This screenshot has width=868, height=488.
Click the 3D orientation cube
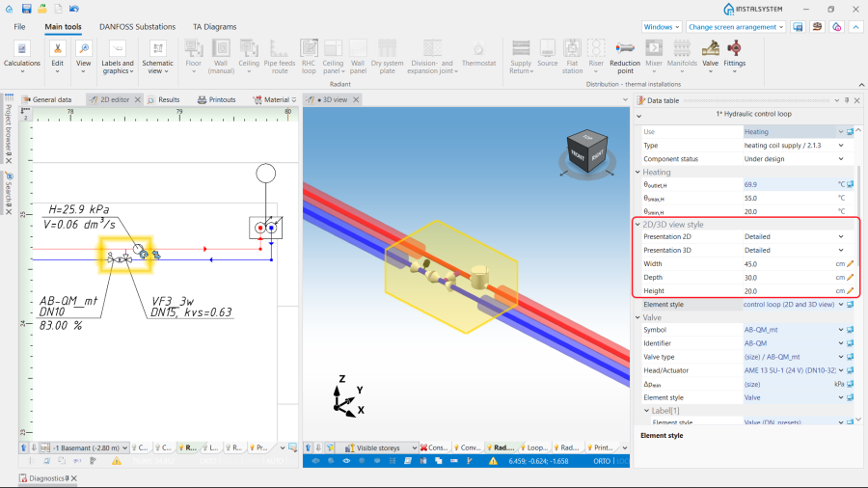[586, 150]
